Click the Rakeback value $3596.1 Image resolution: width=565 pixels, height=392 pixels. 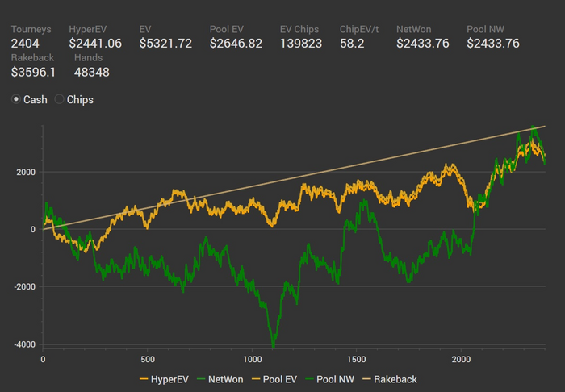(33, 73)
